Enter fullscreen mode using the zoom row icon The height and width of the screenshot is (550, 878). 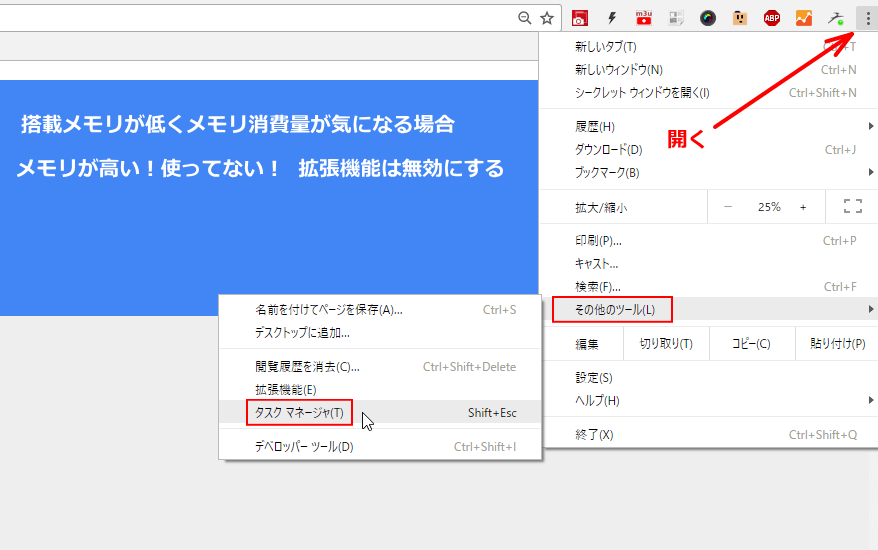pos(852,207)
